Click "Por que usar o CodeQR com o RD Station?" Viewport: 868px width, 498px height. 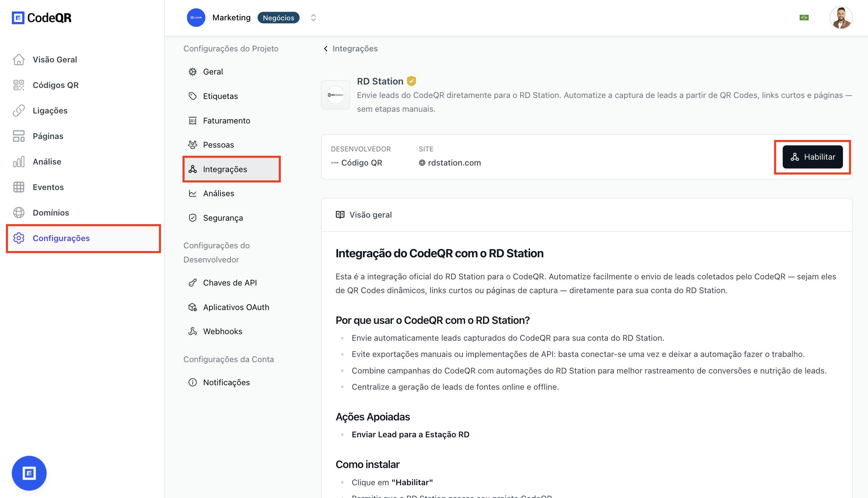(x=433, y=320)
